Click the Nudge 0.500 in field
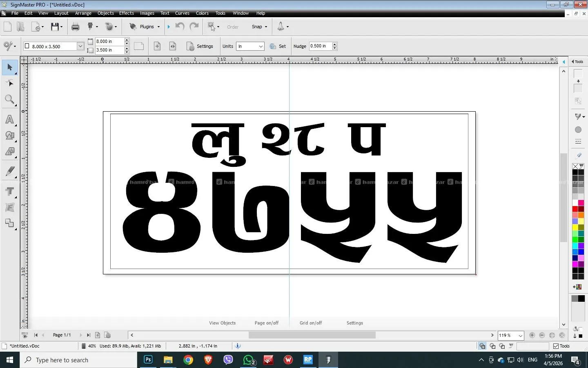Screen dimensions: 588x368 click(321, 46)
